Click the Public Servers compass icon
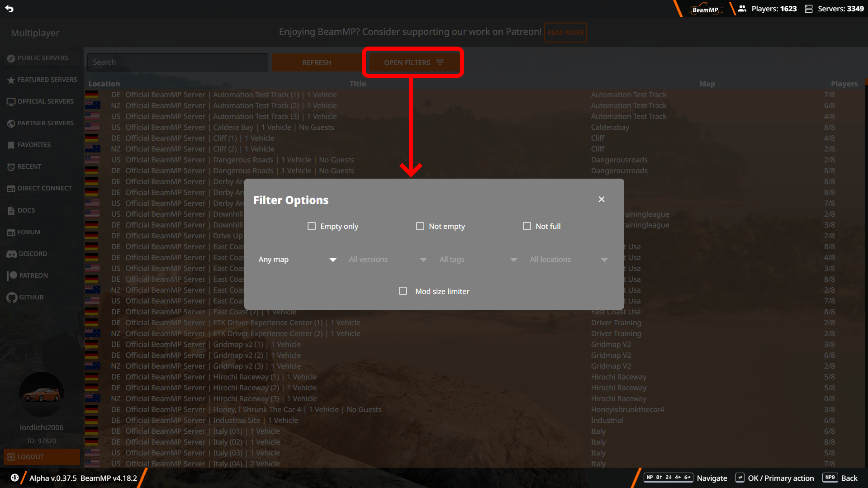 point(11,58)
